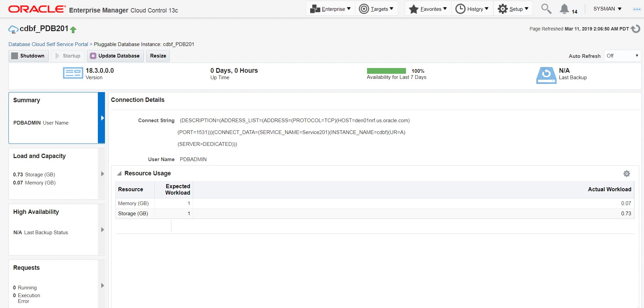This screenshot has width=644, height=308.
Task: Open the Enterprise menu
Action: (x=330, y=9)
